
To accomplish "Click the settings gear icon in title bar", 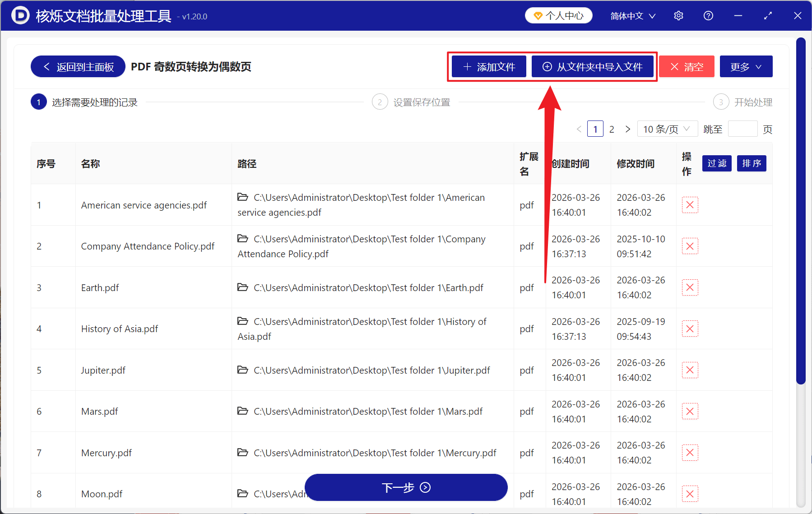I will tap(678, 15).
